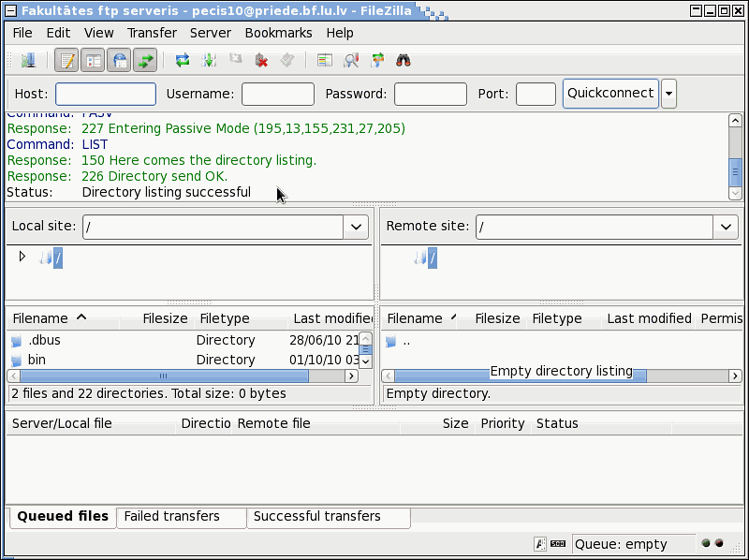Toggle directory comparison icon
The width and height of the screenshot is (749, 560).
coord(351,60)
